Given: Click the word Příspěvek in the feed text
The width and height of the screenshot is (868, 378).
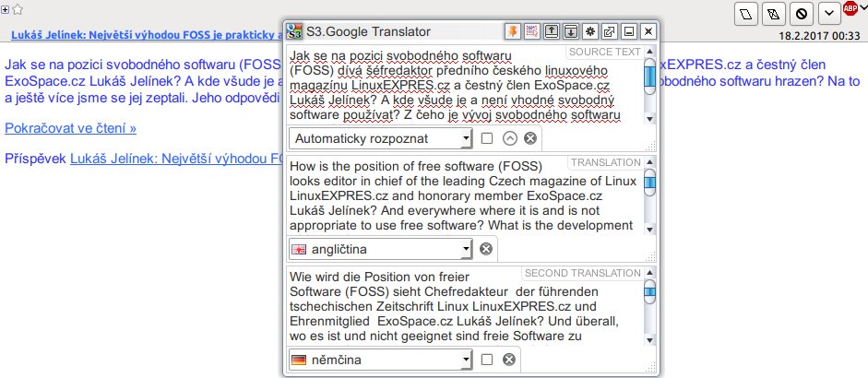Looking at the screenshot, I should (x=35, y=159).
